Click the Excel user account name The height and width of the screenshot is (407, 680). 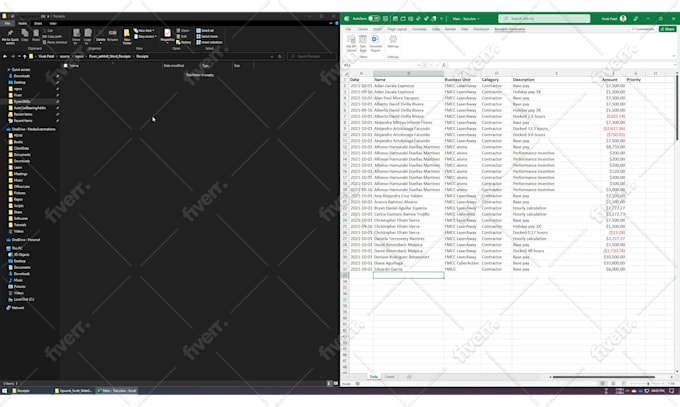pos(609,19)
